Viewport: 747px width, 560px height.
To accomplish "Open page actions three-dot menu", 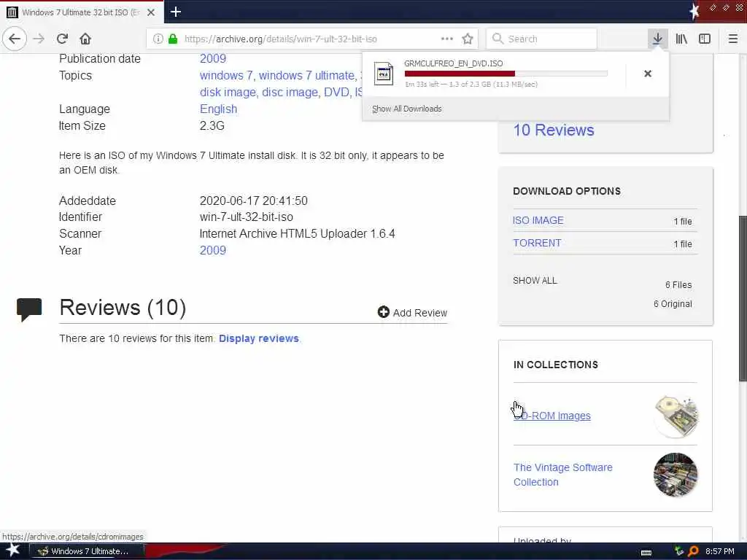I will [x=447, y=39].
